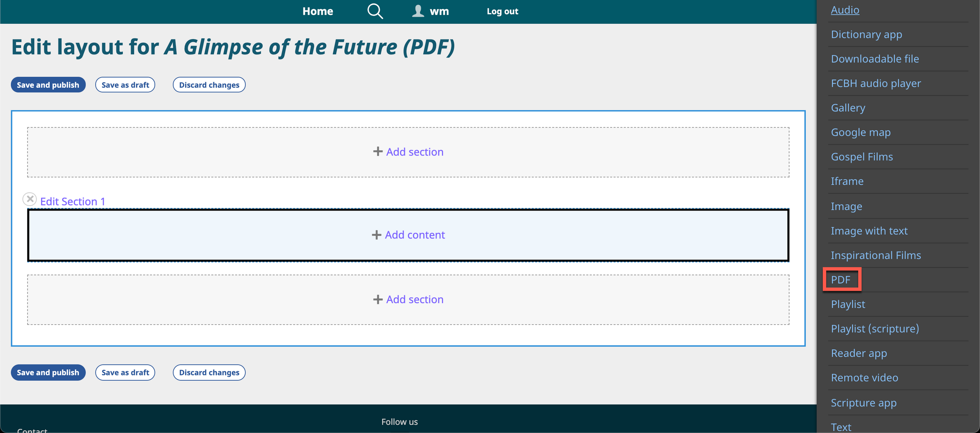Choose the Downloadable file block
Screen dimensions: 980x433
click(x=874, y=59)
